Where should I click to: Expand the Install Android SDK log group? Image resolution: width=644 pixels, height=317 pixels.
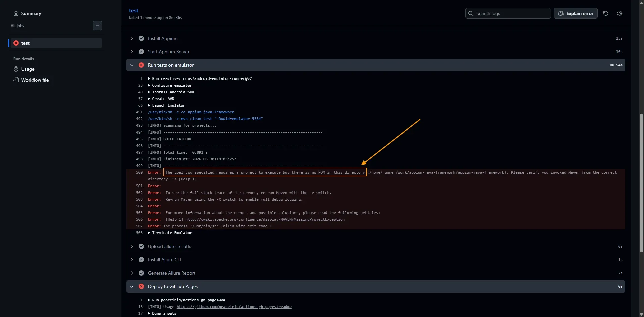click(x=171, y=92)
